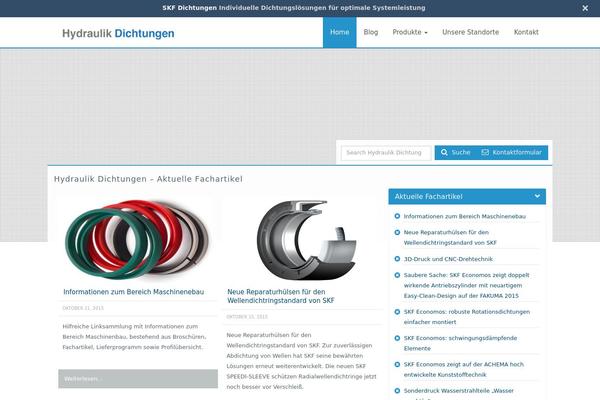Click the magnifier icon in Suche button
Screen dimensions: 600x400
click(x=444, y=152)
